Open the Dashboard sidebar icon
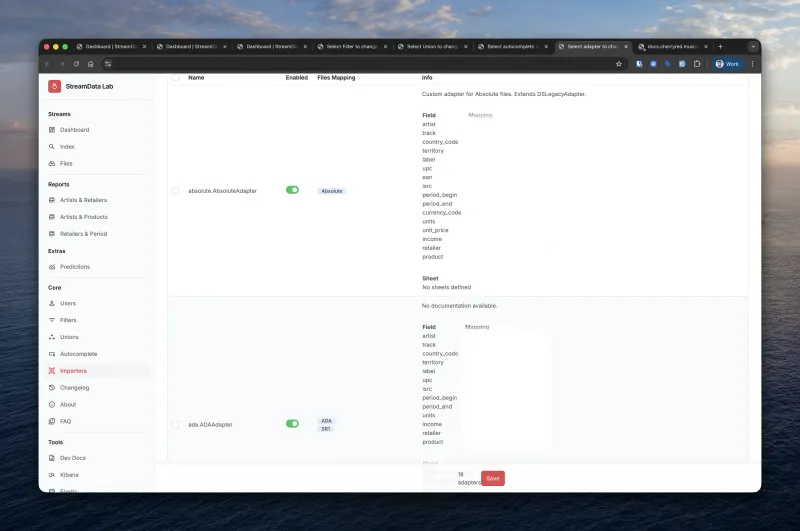Screen dimensions: 800x531 (52, 130)
